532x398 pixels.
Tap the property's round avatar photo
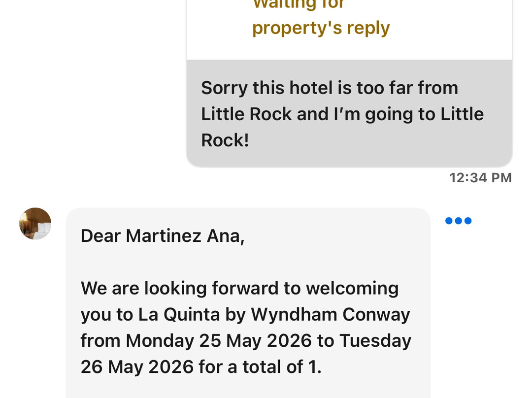tap(35, 224)
